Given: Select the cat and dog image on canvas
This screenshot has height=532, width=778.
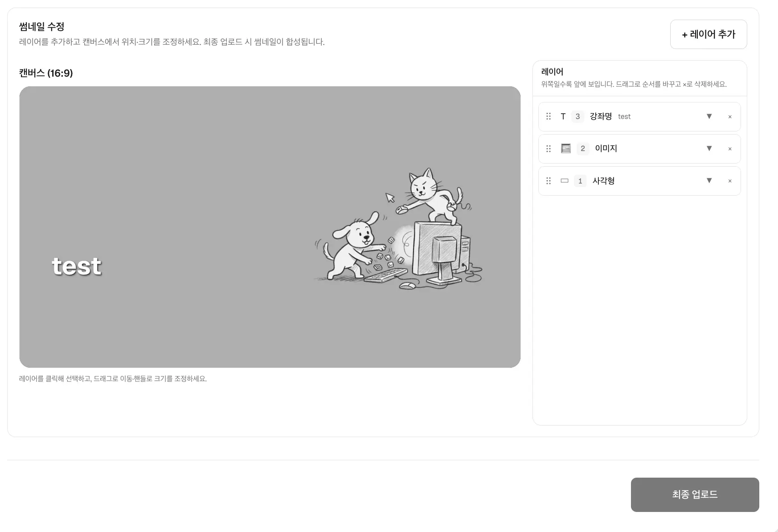Looking at the screenshot, I should tap(398, 229).
